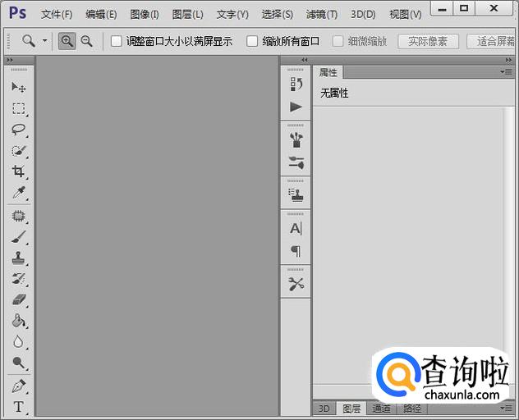Expand the collapsed icon panel dock
Image resolution: width=519 pixels, height=420 pixels.
tap(305, 60)
